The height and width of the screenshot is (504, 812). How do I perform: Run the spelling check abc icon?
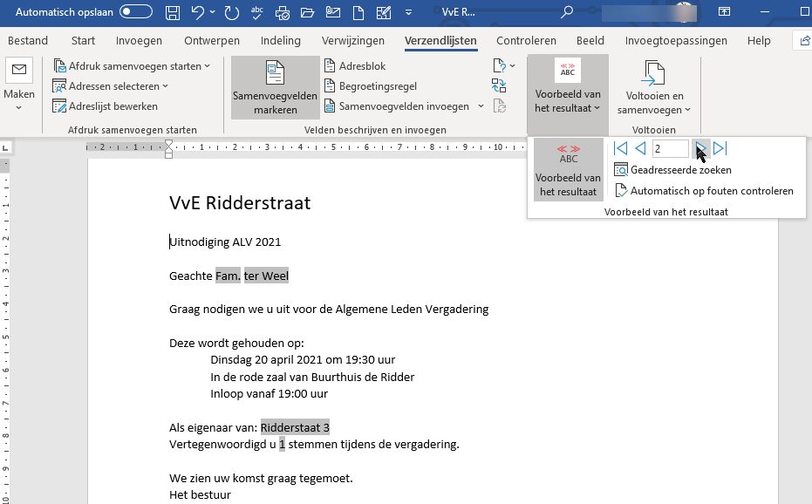point(256,12)
